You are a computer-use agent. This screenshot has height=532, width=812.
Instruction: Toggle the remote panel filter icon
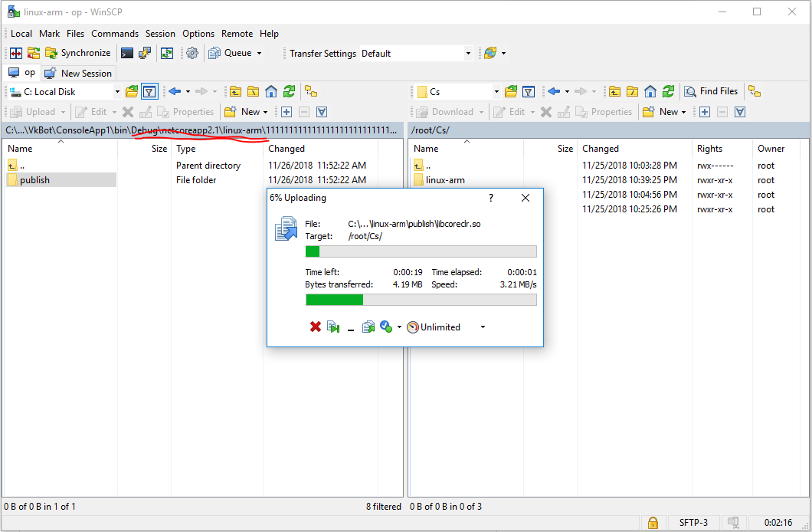529,92
